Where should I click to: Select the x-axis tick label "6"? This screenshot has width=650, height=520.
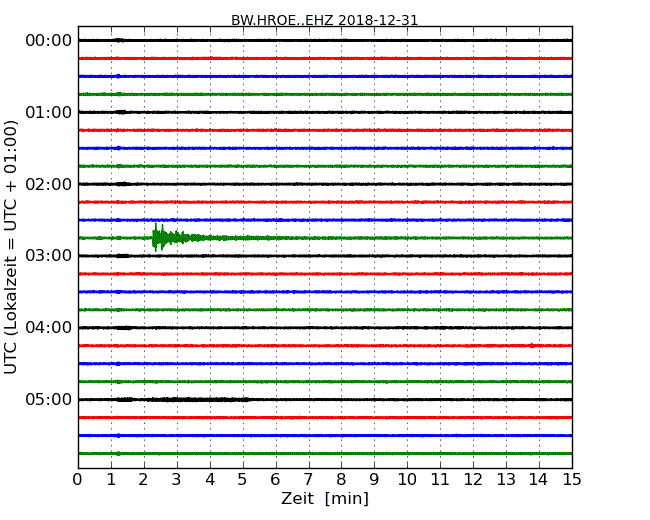coord(275,480)
